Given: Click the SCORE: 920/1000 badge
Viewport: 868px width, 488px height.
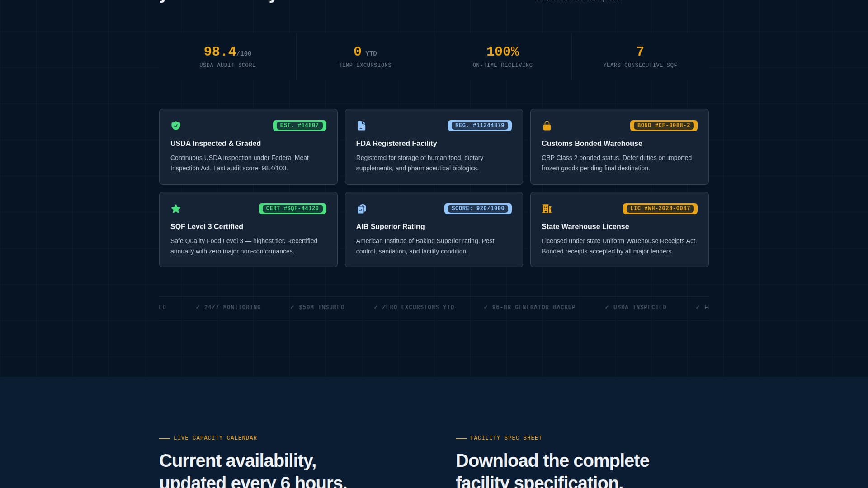Looking at the screenshot, I should pos(478,209).
